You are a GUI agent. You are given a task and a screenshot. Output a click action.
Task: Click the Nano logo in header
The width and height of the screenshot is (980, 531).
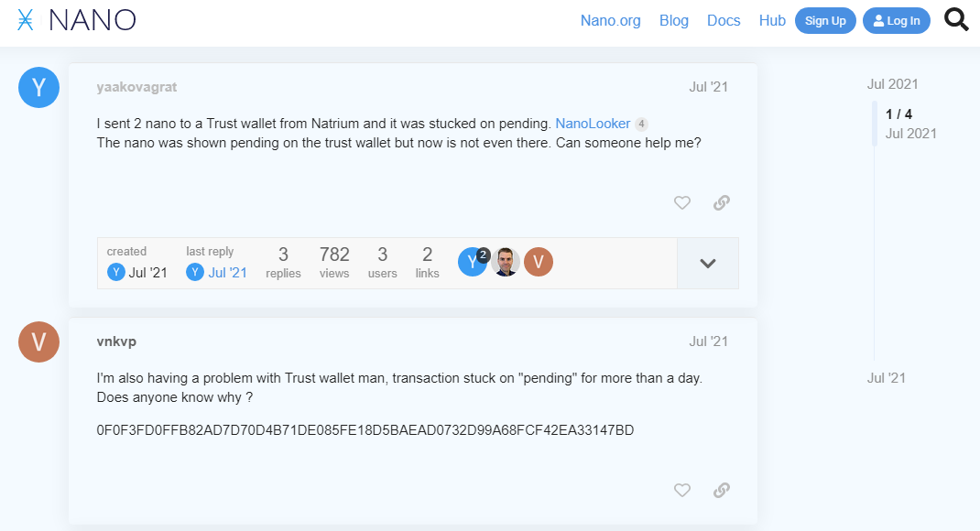click(x=76, y=20)
